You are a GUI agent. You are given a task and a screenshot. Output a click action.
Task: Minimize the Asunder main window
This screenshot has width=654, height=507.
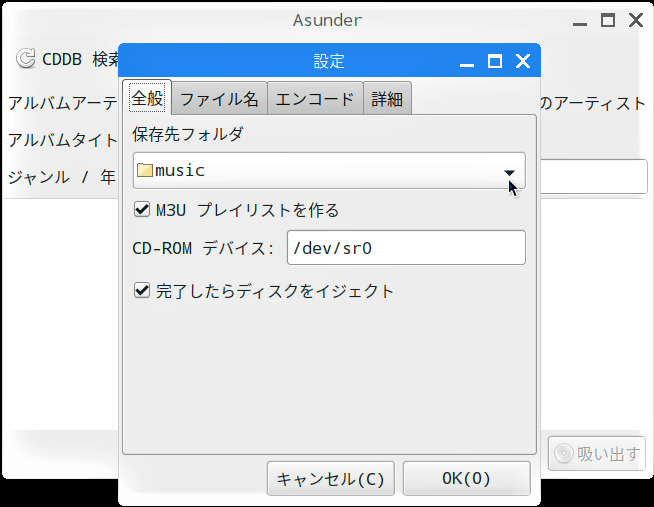pyautogui.click(x=580, y=24)
